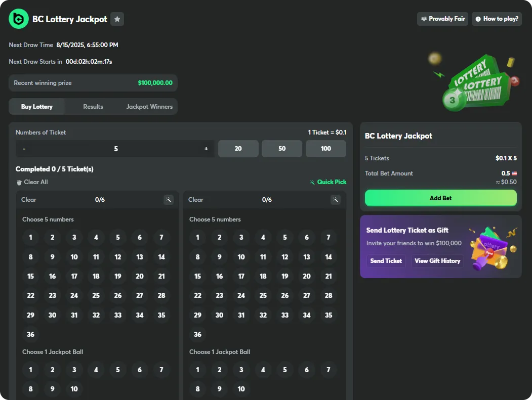Increase ticket count with plus button
This screenshot has height=400, width=532.
[x=206, y=149]
